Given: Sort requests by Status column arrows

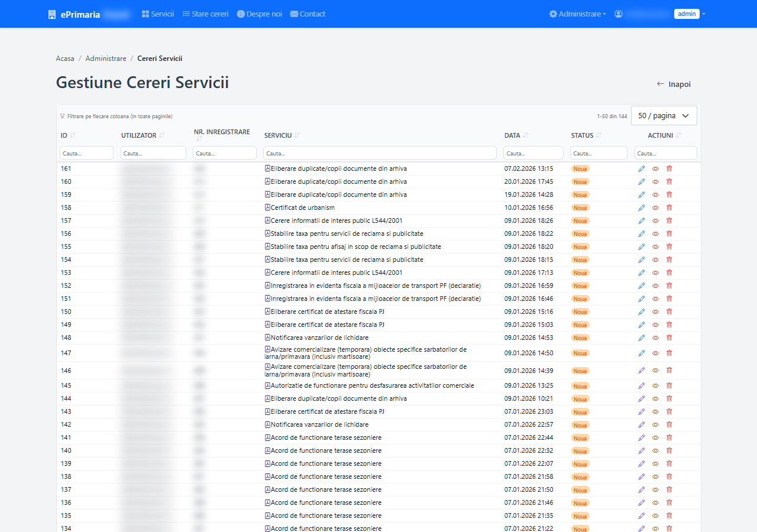Looking at the screenshot, I should tap(599, 135).
